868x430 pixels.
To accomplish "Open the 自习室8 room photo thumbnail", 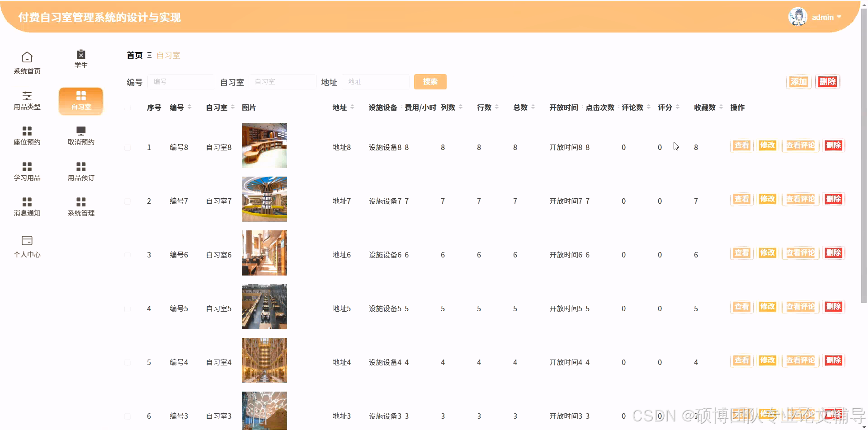I will tap(264, 145).
